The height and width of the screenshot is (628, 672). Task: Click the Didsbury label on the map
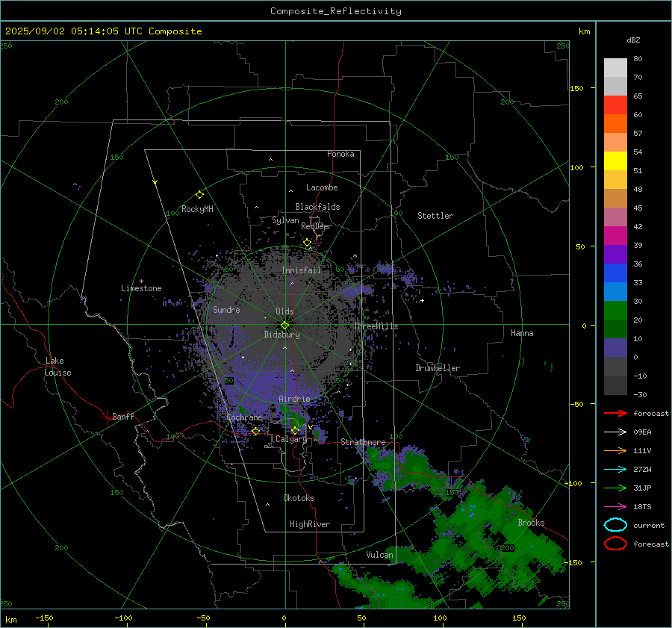281,335
